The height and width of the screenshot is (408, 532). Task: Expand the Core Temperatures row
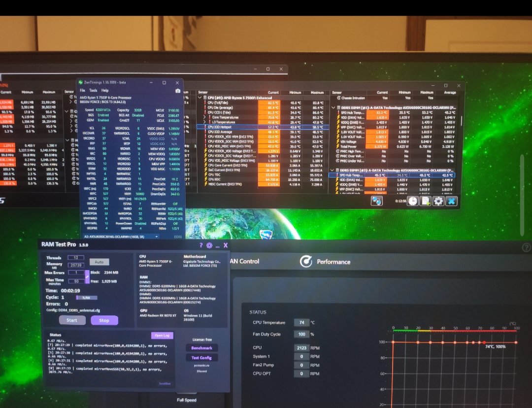pyautogui.click(x=204, y=117)
